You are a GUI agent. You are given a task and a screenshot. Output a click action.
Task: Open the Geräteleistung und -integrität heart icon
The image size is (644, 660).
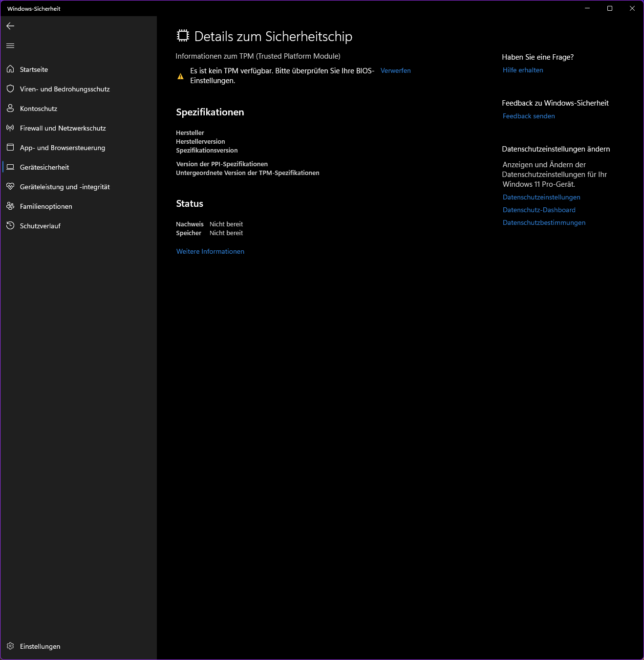click(x=10, y=186)
